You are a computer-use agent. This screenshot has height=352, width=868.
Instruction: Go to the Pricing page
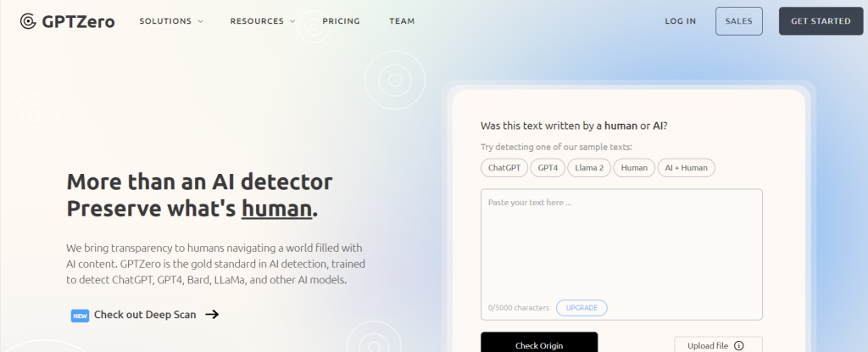point(341,21)
